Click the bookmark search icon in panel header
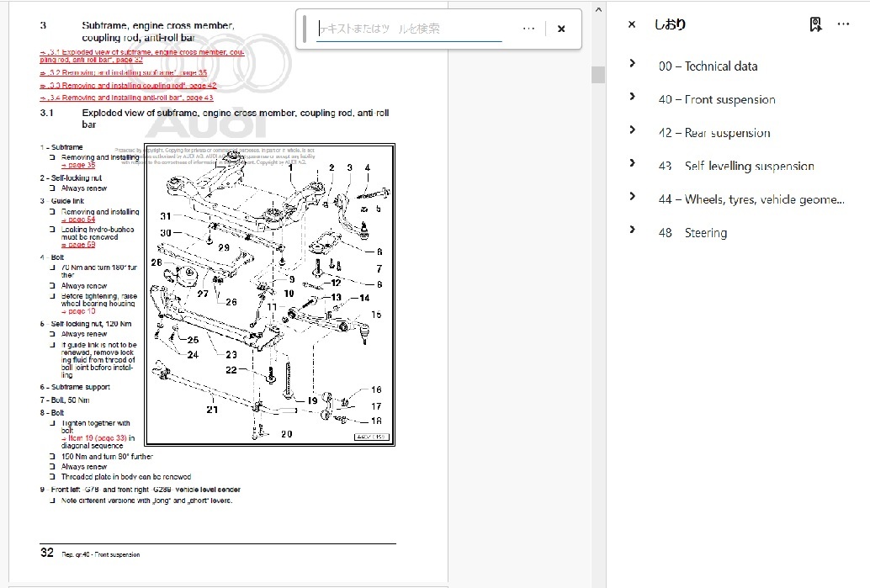Image resolution: width=870 pixels, height=588 pixels. [815, 24]
